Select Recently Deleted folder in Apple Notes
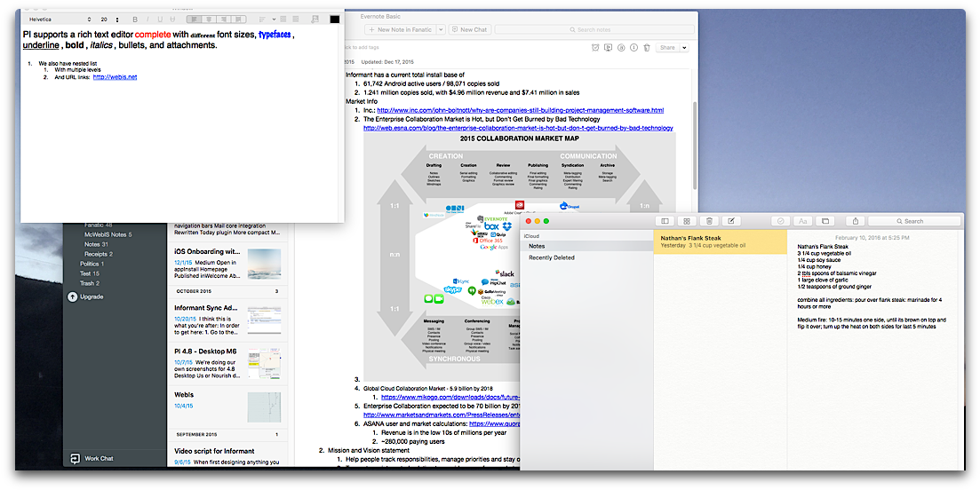 coord(587,257)
